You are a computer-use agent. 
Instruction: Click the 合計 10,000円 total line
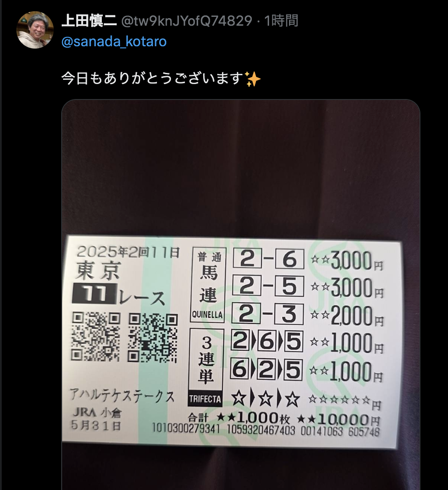[x=284, y=419]
